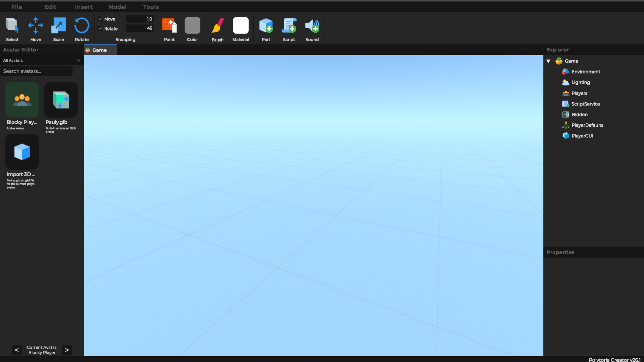
Task: Click the Search avatars field
Action: point(36,71)
